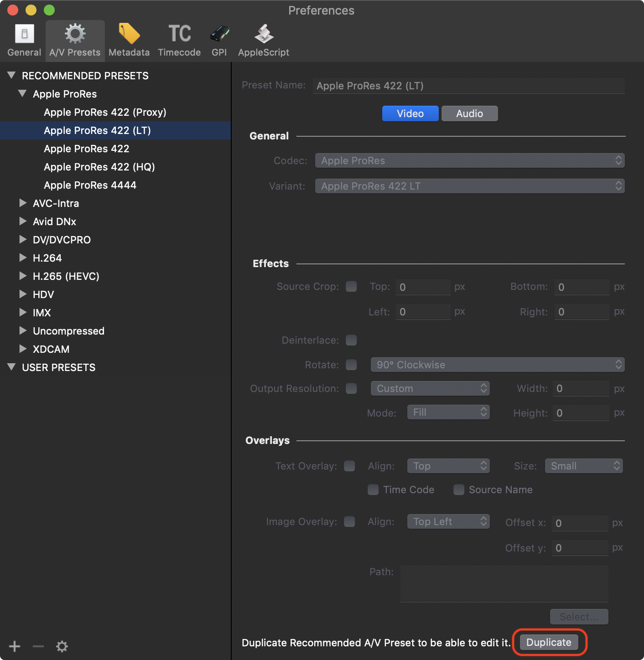The width and height of the screenshot is (644, 660).
Task: Select Apple ProRes 422 (Proxy) preset
Action: click(x=115, y=112)
